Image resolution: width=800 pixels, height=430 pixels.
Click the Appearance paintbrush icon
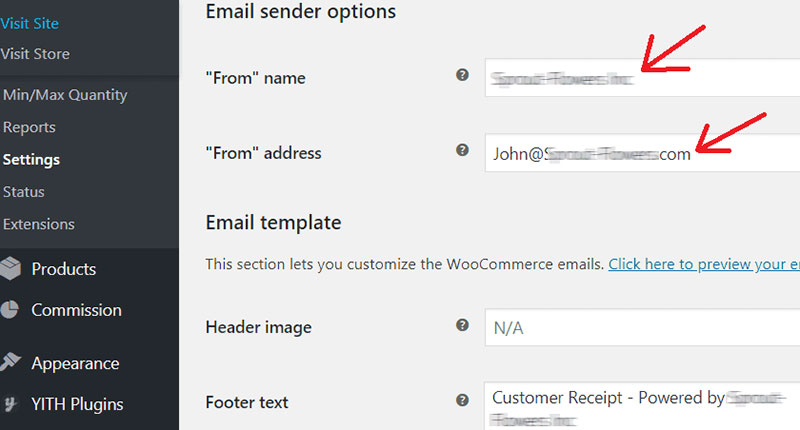(10, 362)
